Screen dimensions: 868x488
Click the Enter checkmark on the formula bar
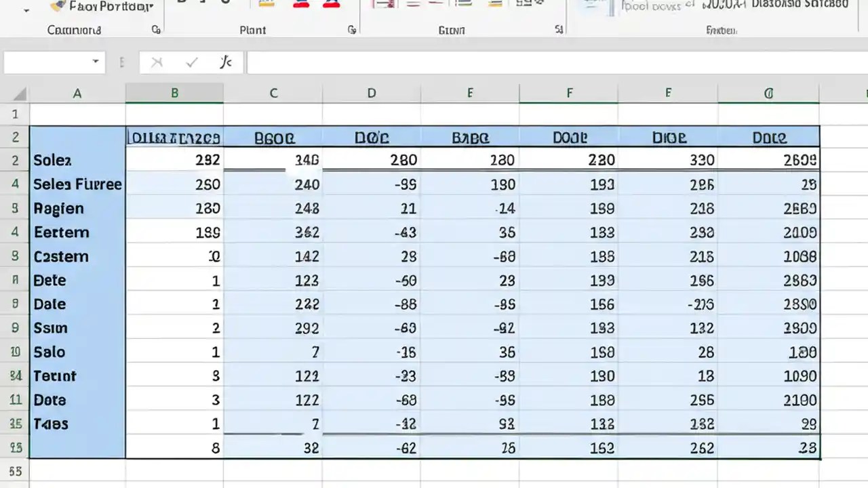pos(192,62)
